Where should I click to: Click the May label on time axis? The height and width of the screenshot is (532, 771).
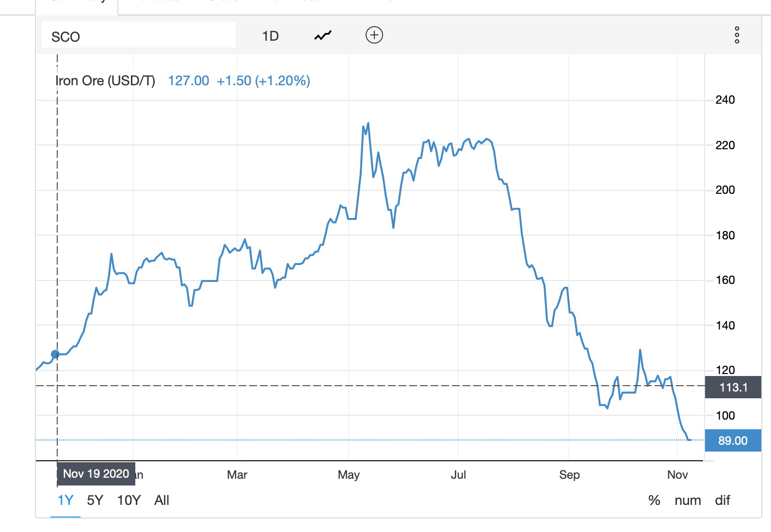349,475
